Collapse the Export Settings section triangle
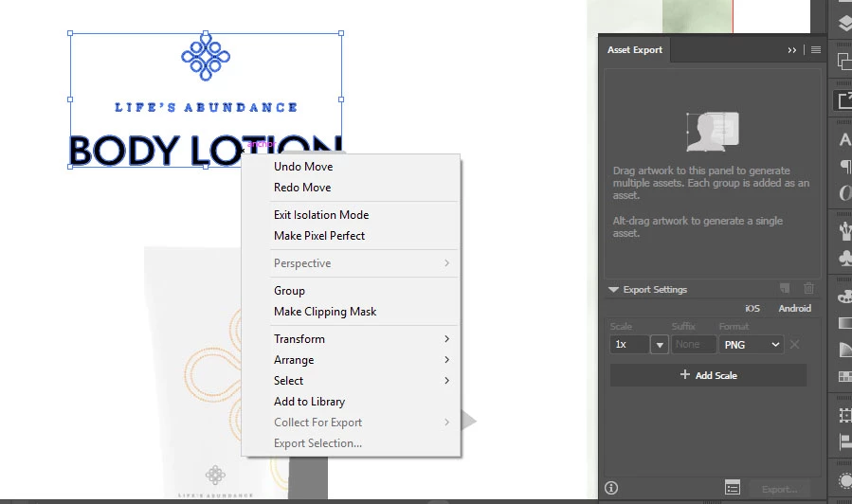The image size is (852, 504). coord(613,290)
